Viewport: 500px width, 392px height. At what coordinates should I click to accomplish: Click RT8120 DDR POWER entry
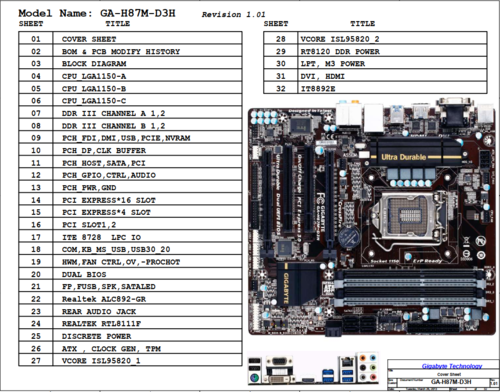click(340, 52)
